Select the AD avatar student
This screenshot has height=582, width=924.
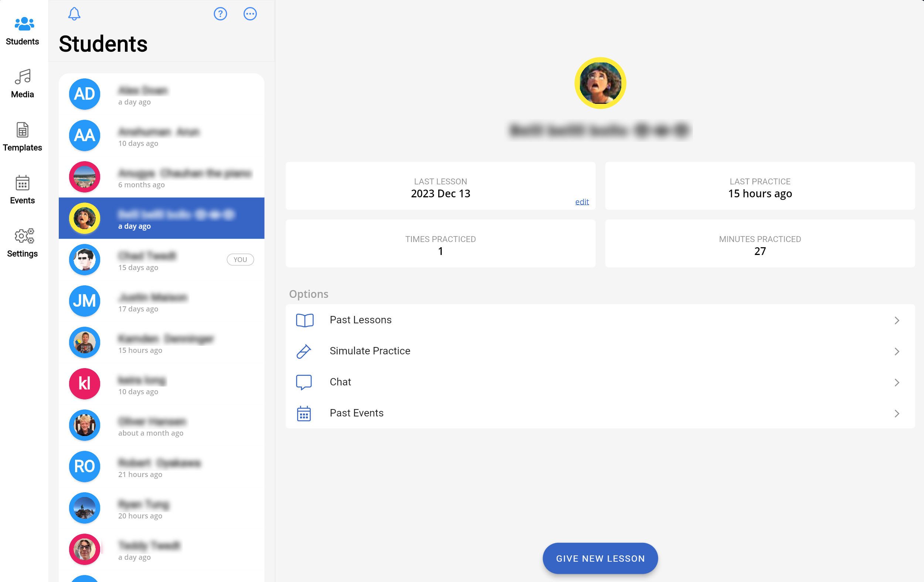[x=162, y=94]
